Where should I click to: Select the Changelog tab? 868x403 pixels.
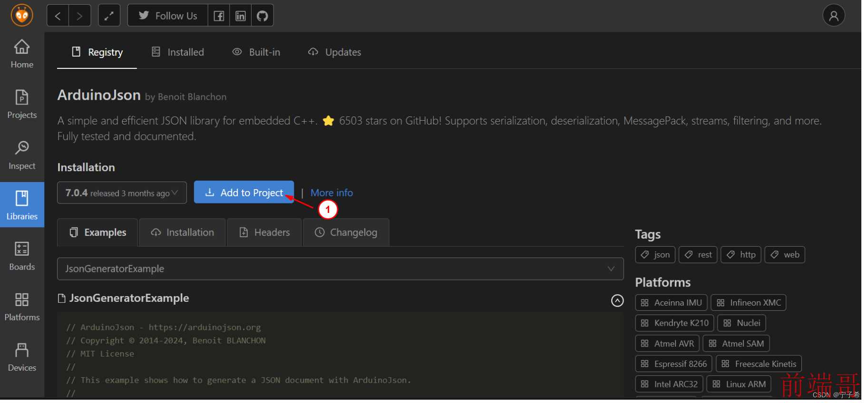346,232
